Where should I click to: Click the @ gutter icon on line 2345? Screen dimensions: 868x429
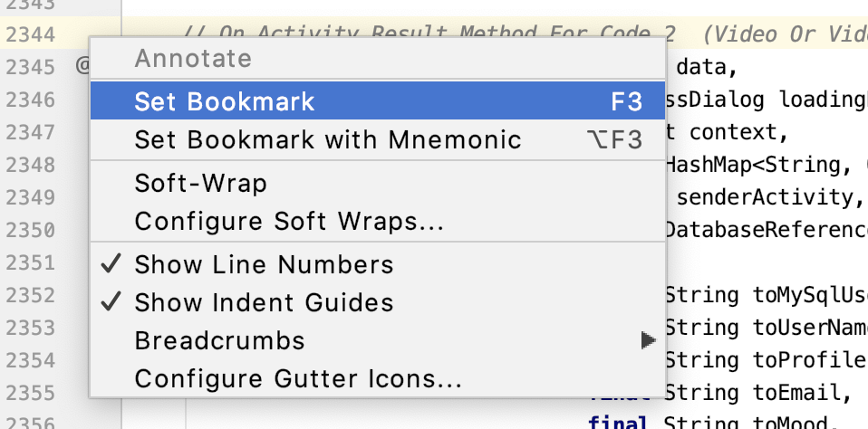(x=82, y=66)
